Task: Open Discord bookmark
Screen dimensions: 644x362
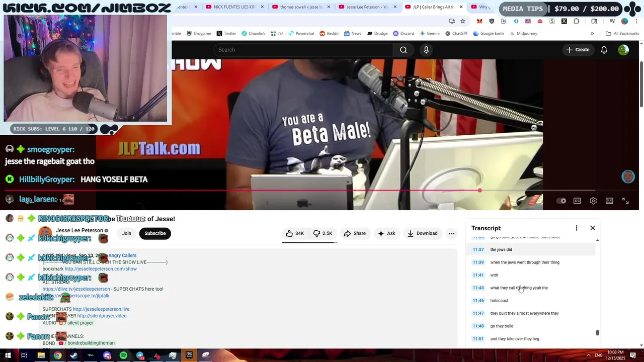Action: 404,34
